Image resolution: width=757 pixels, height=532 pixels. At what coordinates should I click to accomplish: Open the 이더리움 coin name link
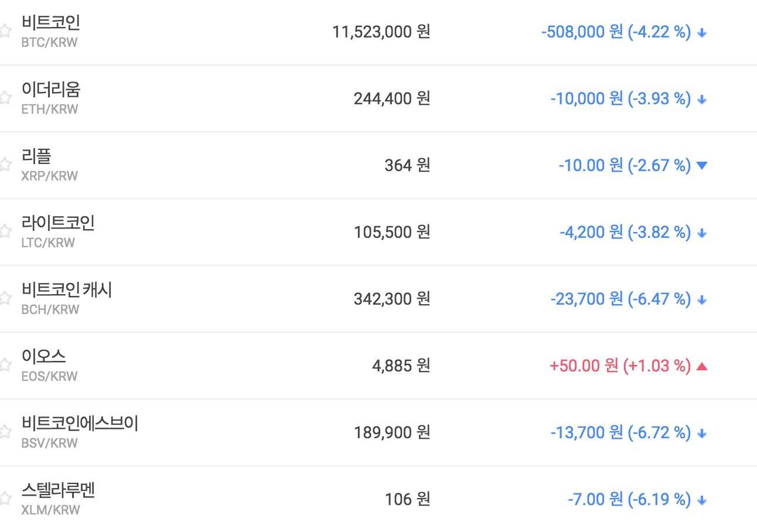point(51,90)
